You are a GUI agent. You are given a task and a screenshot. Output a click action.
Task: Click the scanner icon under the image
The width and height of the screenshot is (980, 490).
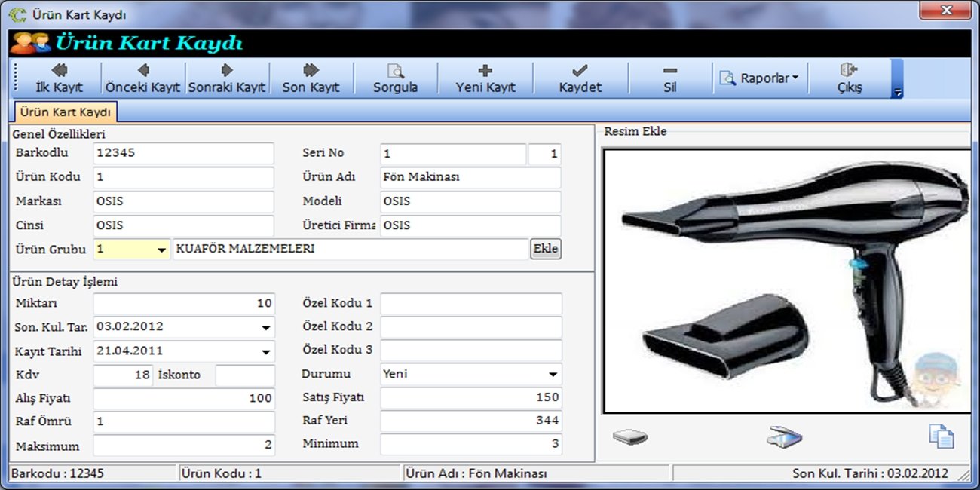pyautogui.click(x=784, y=437)
